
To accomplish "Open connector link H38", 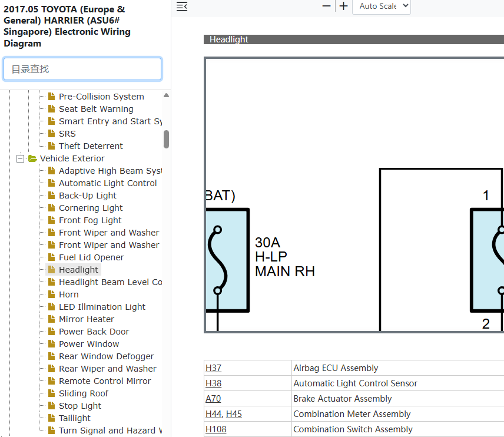I will coord(213,383).
